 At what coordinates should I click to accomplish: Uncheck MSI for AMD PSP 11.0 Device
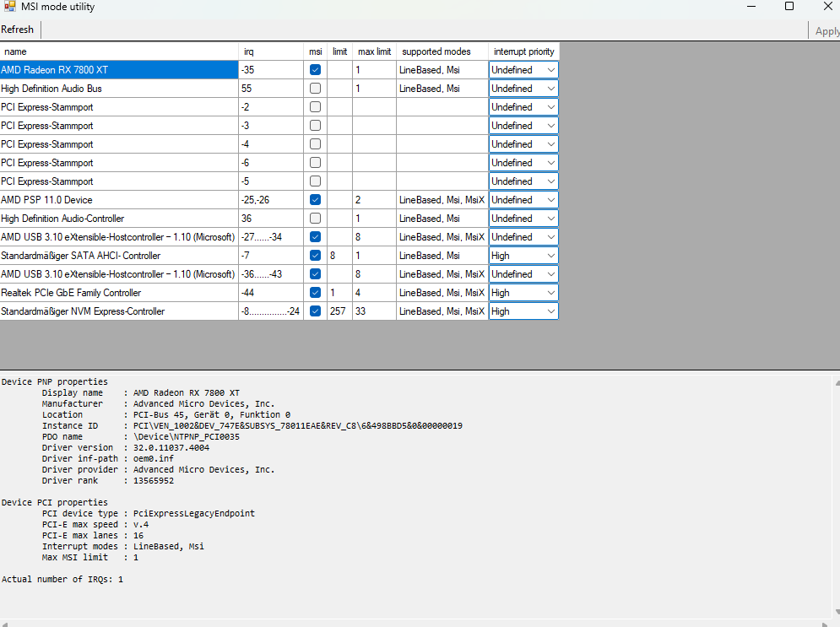click(x=315, y=200)
